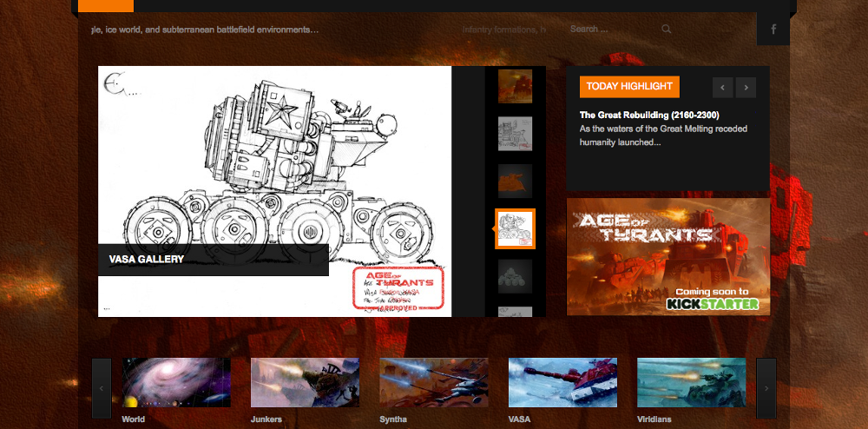868x429 pixels.
Task: Click the search magnifier icon
Action: 667,30
